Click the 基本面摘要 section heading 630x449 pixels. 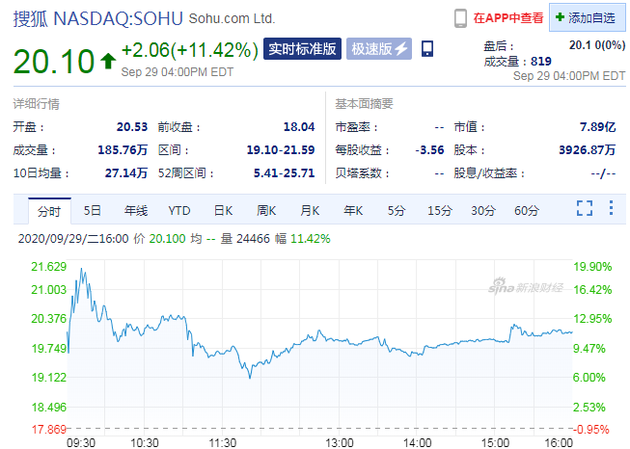coord(364,104)
